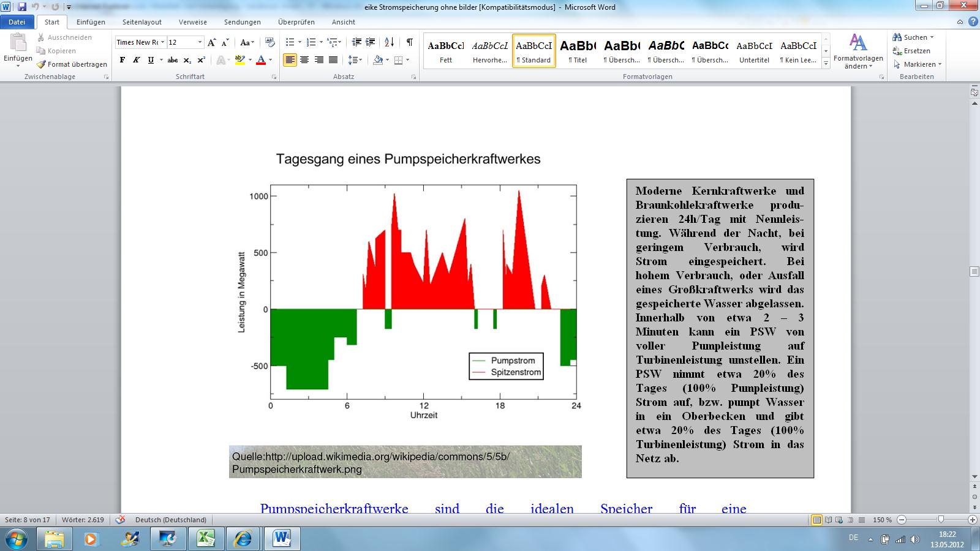This screenshot has width=980, height=551.
Task: Click the sort A-Z icon
Action: point(390,42)
